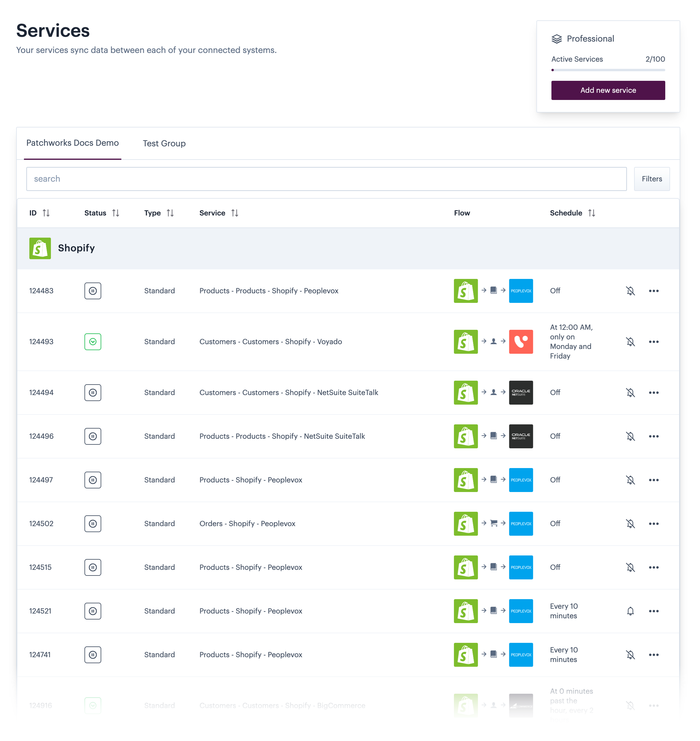Toggle active status of service 124493

point(93,341)
